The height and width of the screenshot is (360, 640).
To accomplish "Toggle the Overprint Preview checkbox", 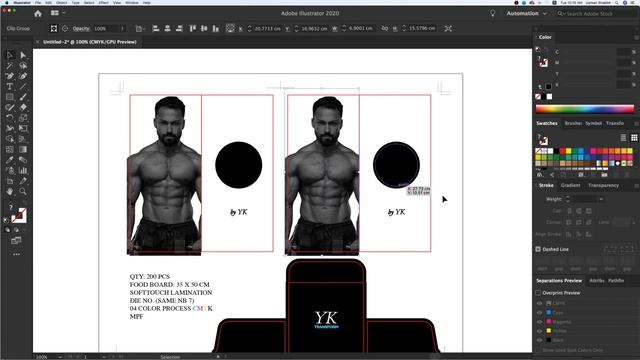I will pyautogui.click(x=538, y=293).
